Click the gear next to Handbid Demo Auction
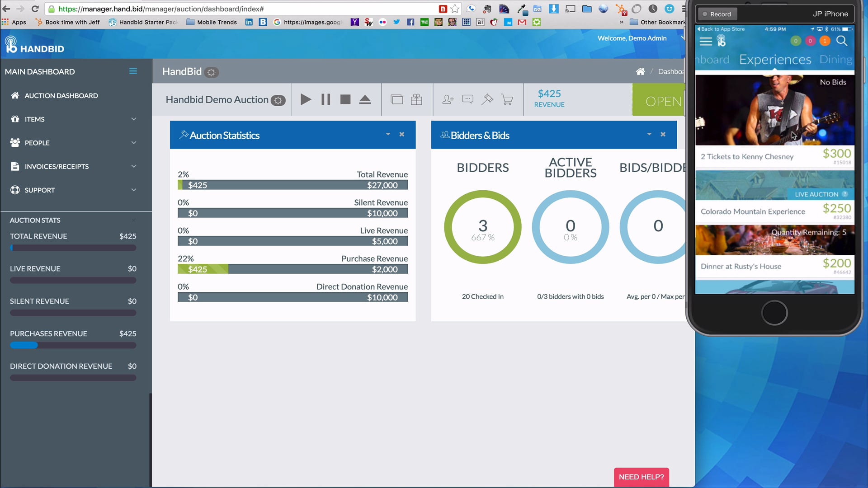This screenshot has width=868, height=488. [x=278, y=100]
